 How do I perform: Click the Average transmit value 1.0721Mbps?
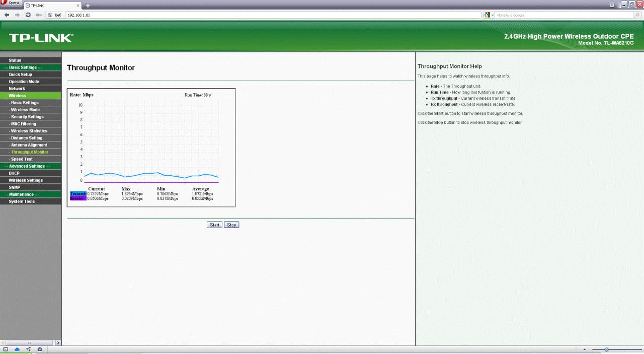pos(202,194)
